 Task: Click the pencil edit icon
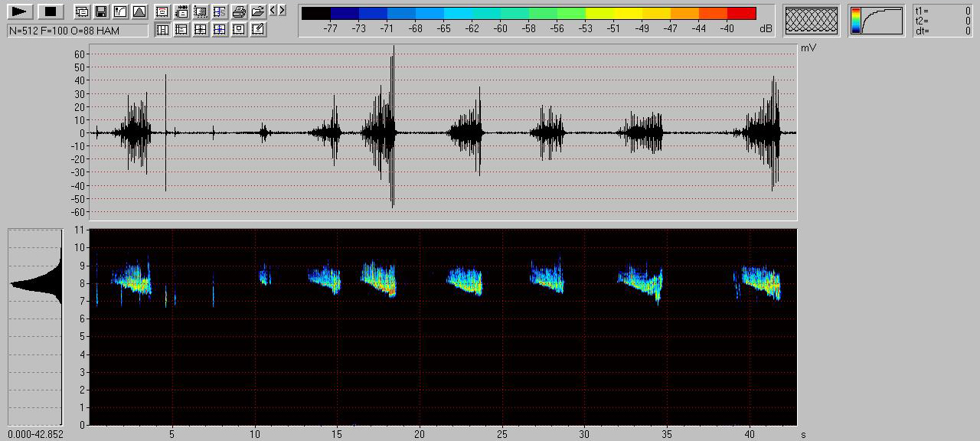[x=258, y=30]
